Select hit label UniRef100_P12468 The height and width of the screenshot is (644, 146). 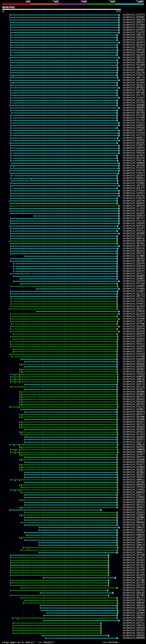(x=134, y=65)
